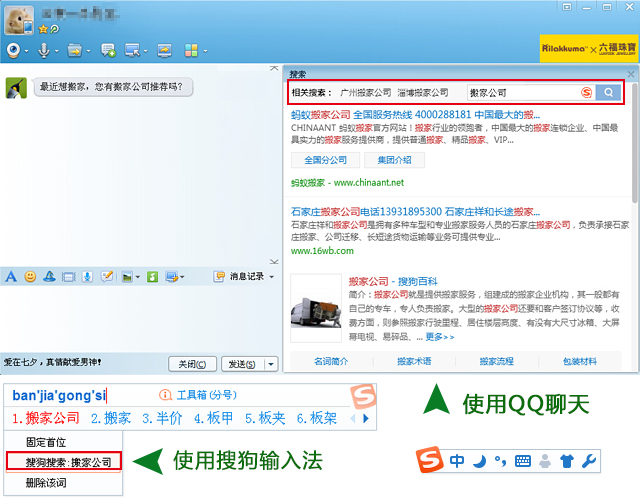Expand the send options arrow next to 发送

[x=271, y=364]
